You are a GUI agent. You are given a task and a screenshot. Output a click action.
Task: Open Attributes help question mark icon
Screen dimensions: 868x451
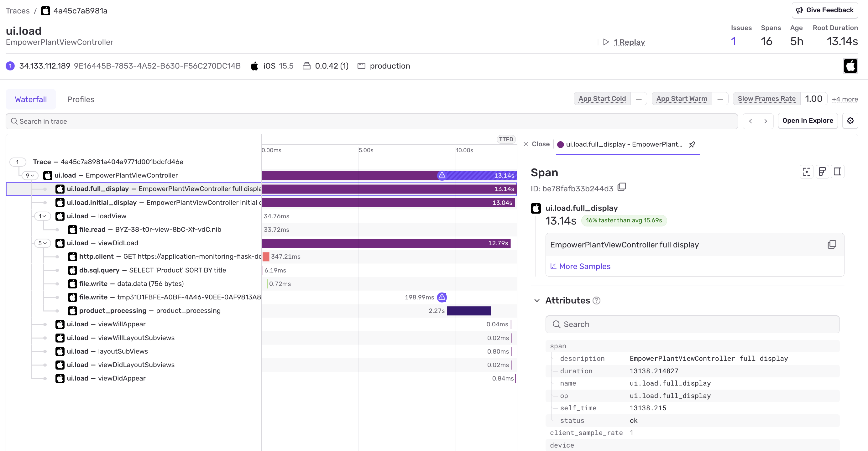(596, 300)
